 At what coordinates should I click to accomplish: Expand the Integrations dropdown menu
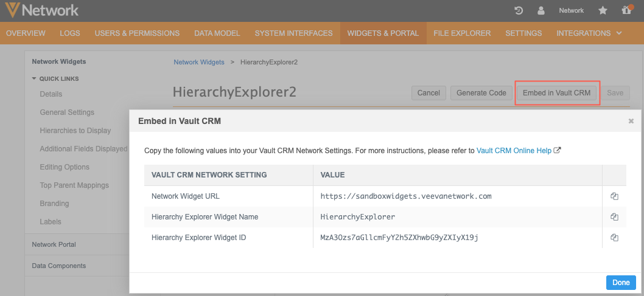589,33
